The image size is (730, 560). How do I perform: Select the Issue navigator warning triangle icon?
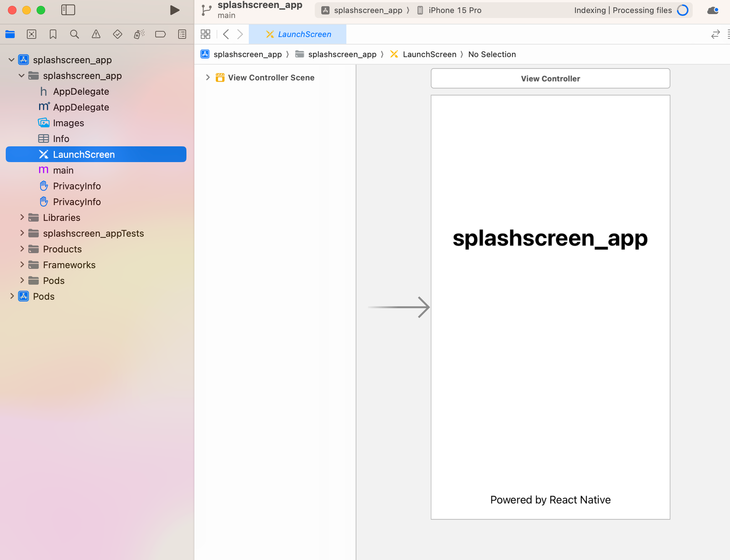pyautogui.click(x=96, y=34)
